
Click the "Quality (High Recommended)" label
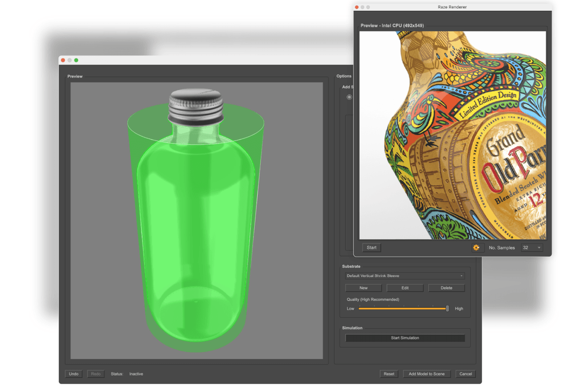(373, 299)
